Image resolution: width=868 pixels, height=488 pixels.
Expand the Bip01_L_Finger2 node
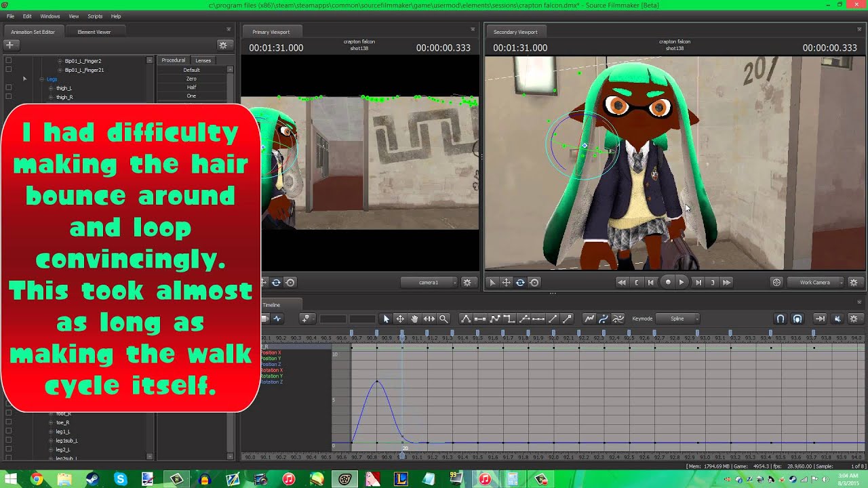click(60, 61)
